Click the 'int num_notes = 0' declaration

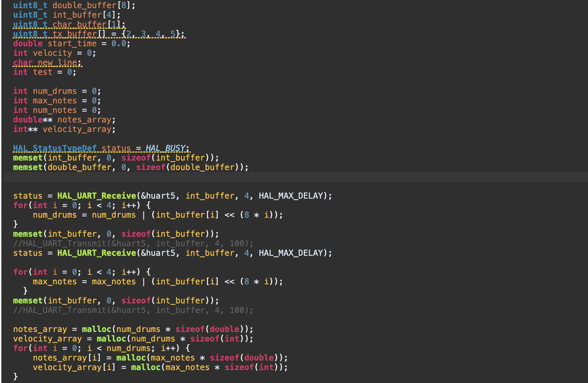coord(57,110)
